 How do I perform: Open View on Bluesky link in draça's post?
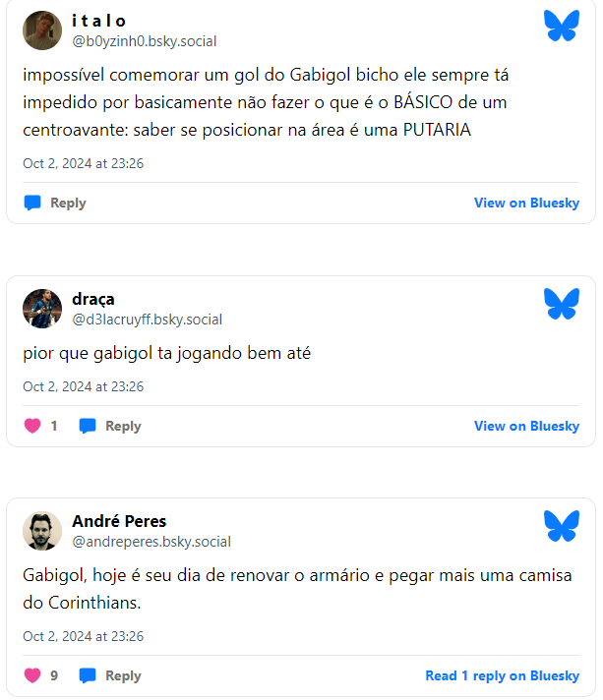526,426
